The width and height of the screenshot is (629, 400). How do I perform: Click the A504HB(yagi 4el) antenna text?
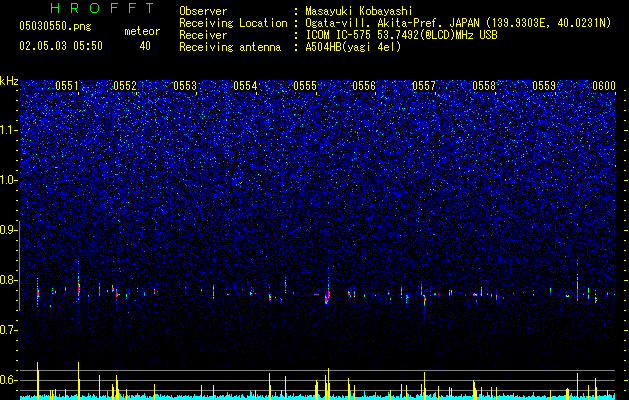pos(353,47)
